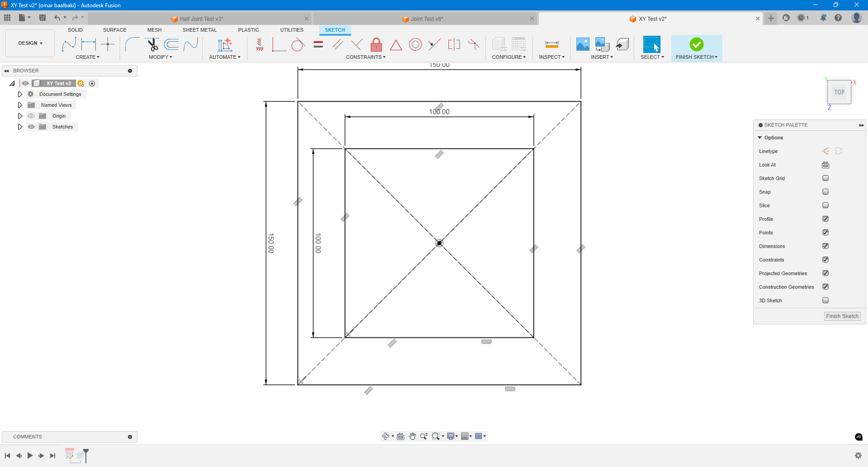This screenshot has height=467, width=868.
Task: Uncheck the Projected Geometries checkbox
Action: 826,273
